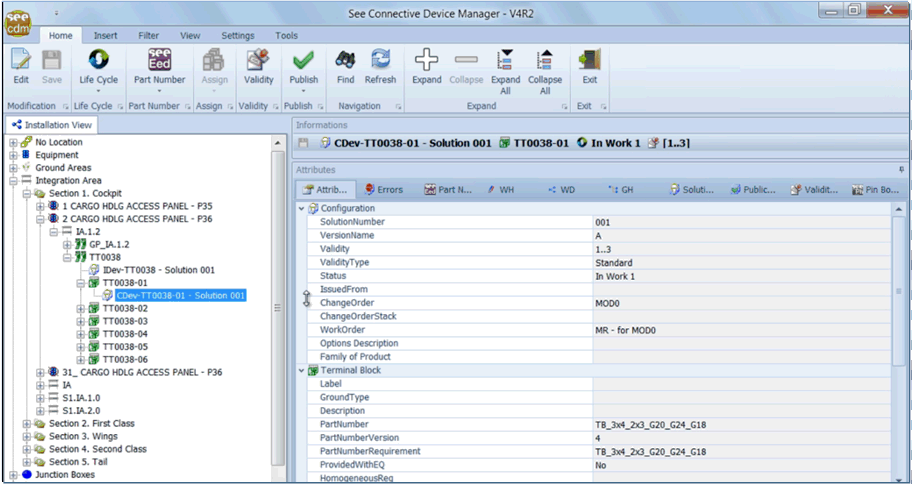Open the Settings ribbon tab
The image size is (912, 484).
click(238, 35)
